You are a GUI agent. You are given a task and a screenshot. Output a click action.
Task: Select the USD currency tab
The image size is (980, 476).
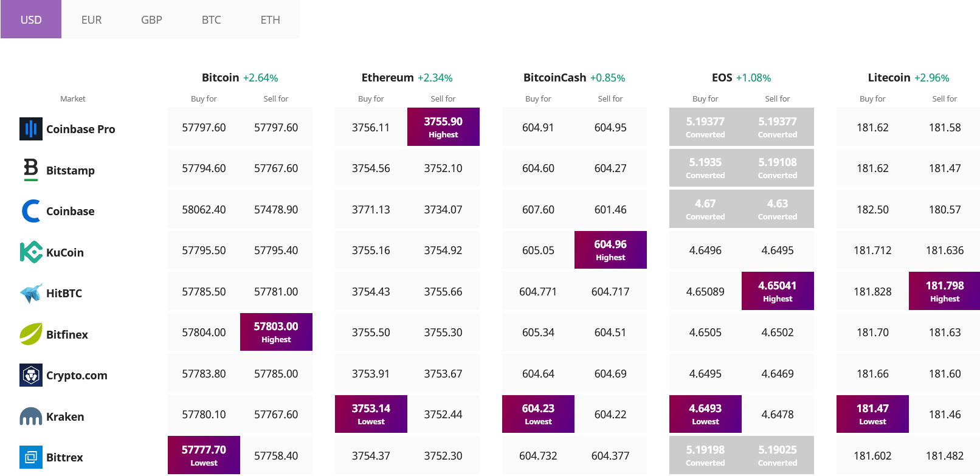click(x=31, y=19)
